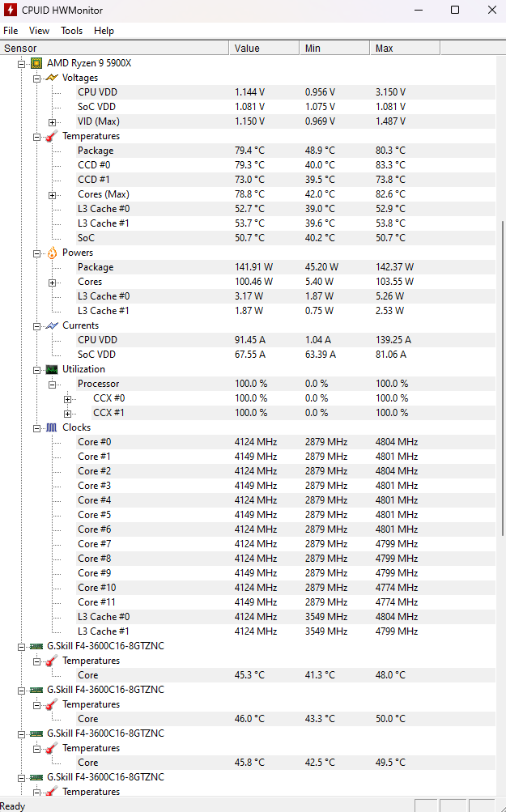Click the 4774 MHz Core #10 max value

(397, 588)
